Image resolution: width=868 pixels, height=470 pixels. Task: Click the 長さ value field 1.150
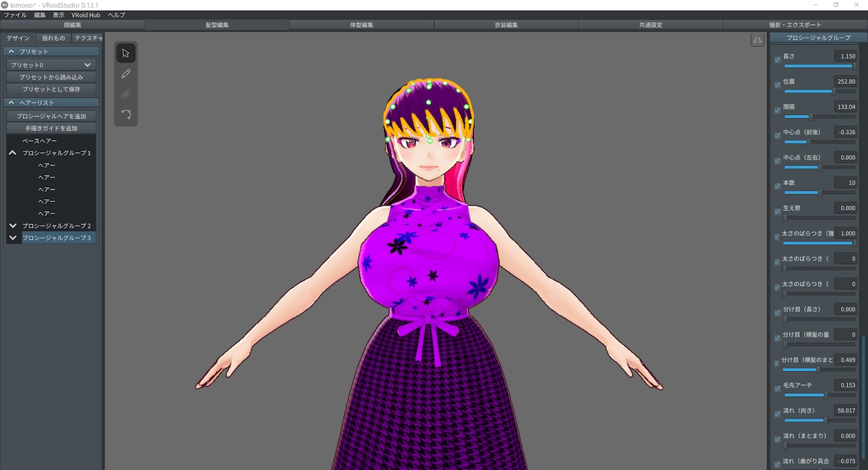pyautogui.click(x=845, y=56)
